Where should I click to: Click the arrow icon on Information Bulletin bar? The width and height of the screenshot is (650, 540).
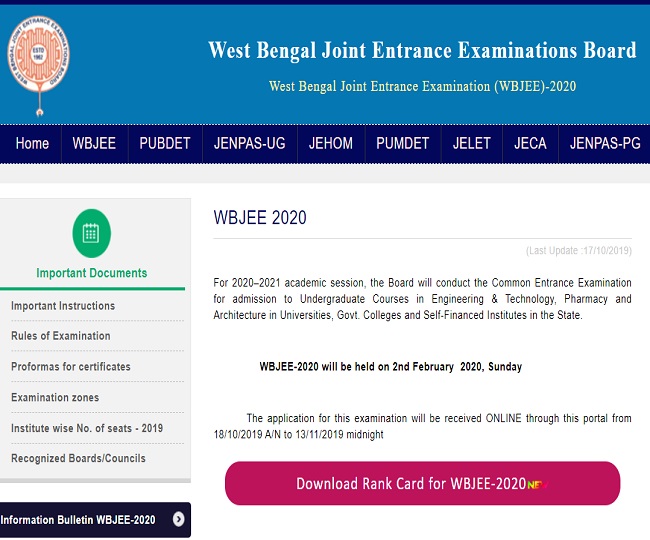[179, 519]
